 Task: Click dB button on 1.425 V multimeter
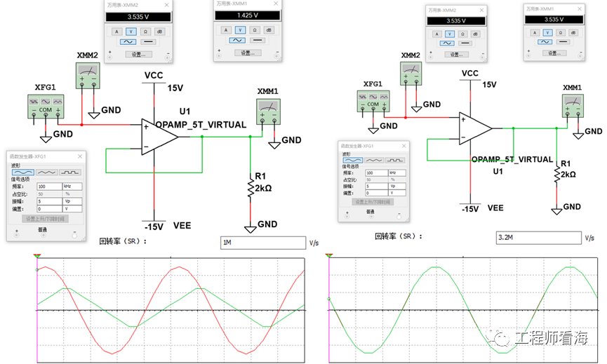pyautogui.click(x=269, y=30)
